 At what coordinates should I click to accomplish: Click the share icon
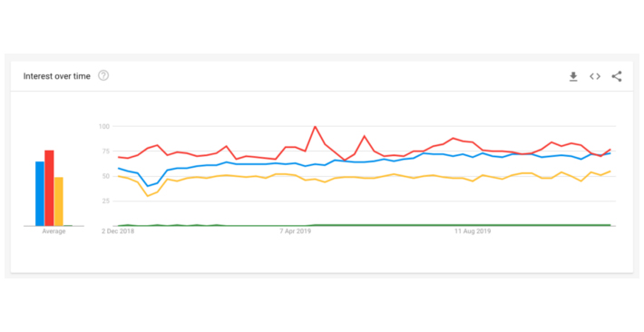tap(617, 76)
